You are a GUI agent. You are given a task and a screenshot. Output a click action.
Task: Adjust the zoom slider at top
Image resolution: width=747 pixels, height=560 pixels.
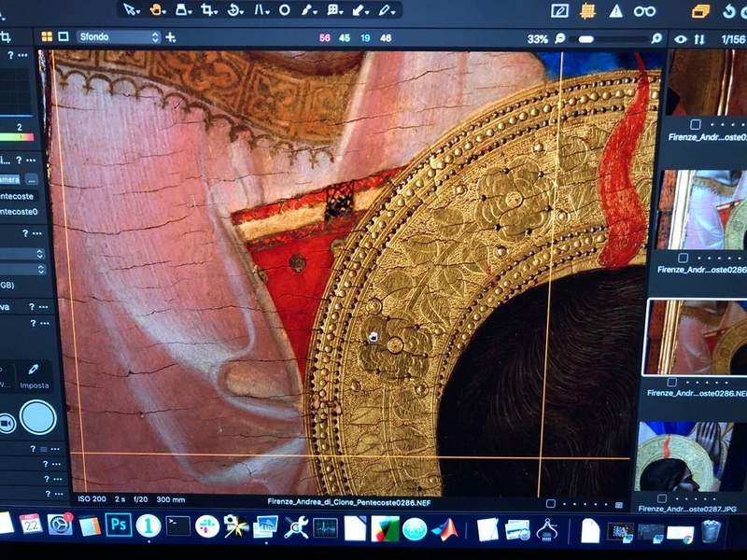click(586, 39)
